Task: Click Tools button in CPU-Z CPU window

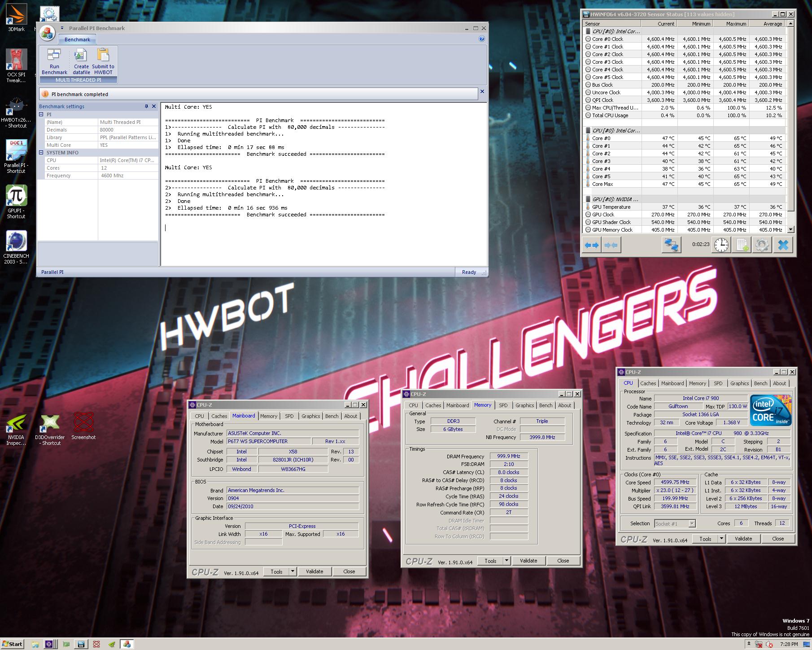Action: click(705, 539)
